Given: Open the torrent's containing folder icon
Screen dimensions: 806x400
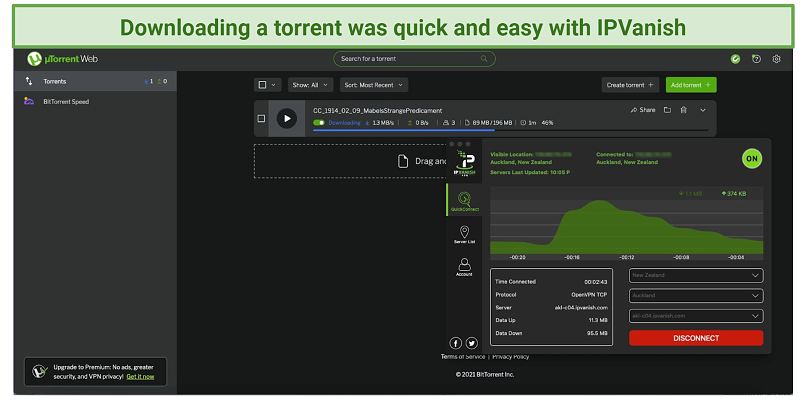Looking at the screenshot, I should pyautogui.click(x=667, y=110).
